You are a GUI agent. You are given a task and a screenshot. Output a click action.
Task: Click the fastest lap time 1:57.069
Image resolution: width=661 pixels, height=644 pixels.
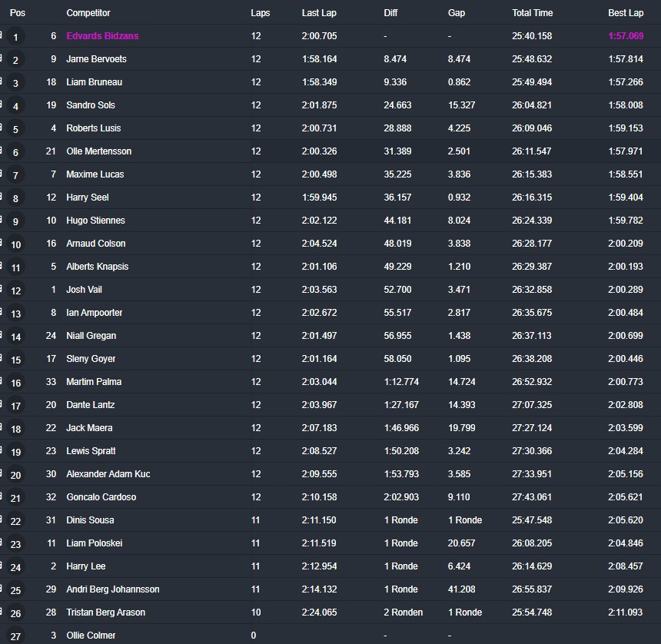pyautogui.click(x=626, y=36)
